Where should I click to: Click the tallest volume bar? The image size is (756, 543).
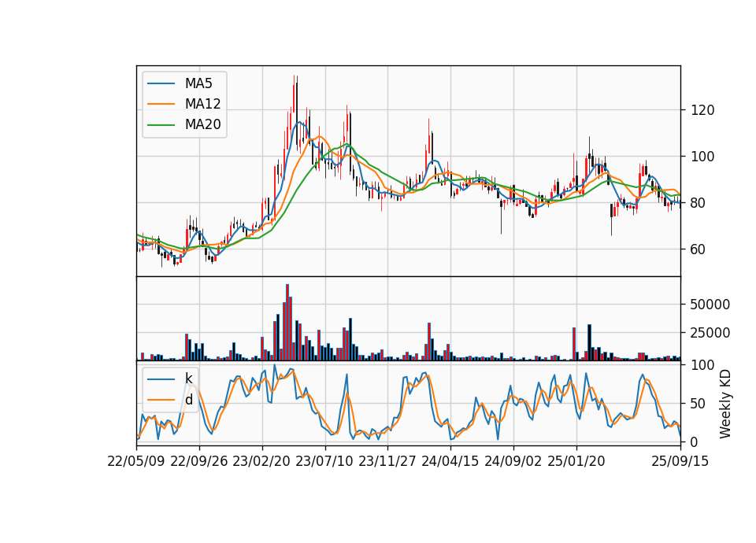287,323
